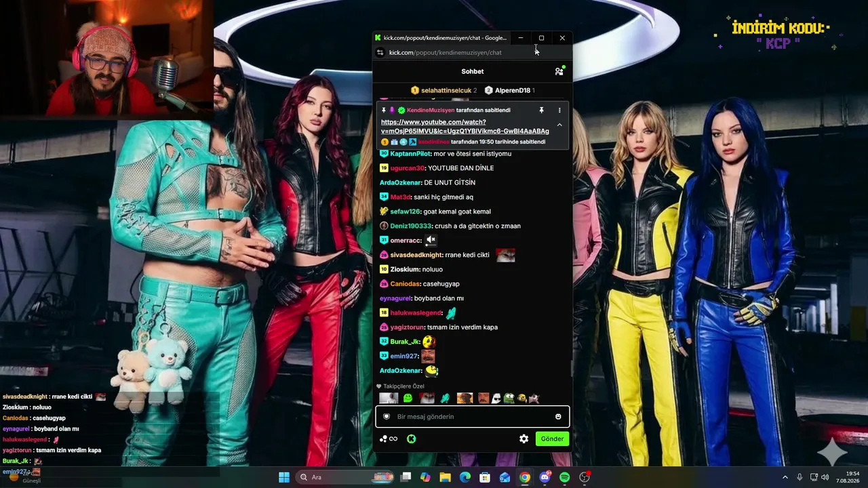Focus the 'Bir mesaj gönderin' message field
This screenshot has height=488, width=868.
pyautogui.click(x=473, y=417)
